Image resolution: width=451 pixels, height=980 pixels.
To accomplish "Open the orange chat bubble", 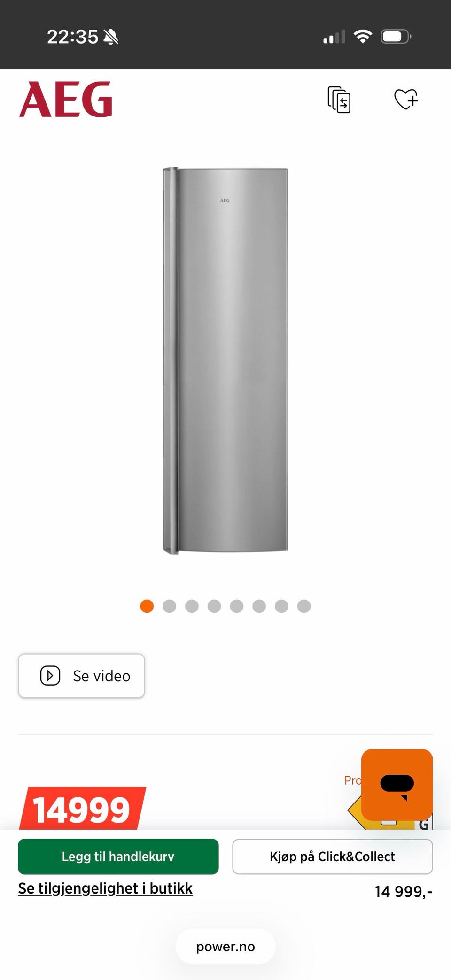I will pos(397,785).
